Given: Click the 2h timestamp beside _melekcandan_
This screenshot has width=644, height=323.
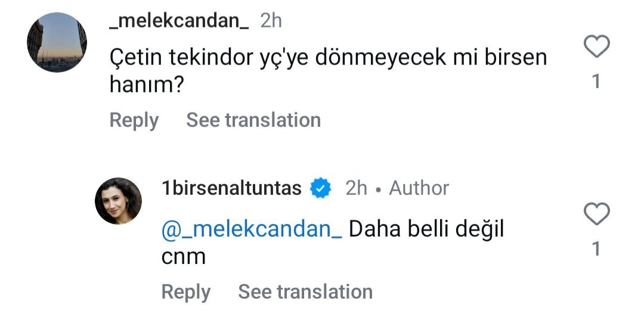Looking at the screenshot, I should tap(271, 21).
